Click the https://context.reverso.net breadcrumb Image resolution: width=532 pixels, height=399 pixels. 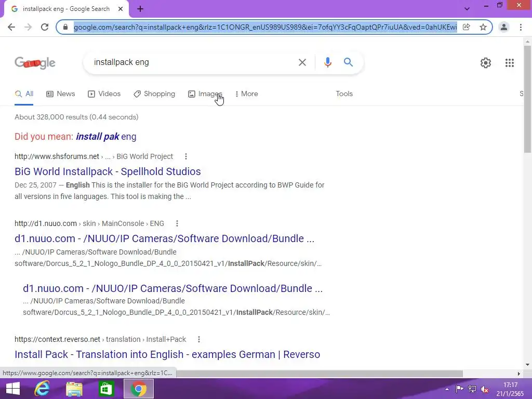[57, 339]
